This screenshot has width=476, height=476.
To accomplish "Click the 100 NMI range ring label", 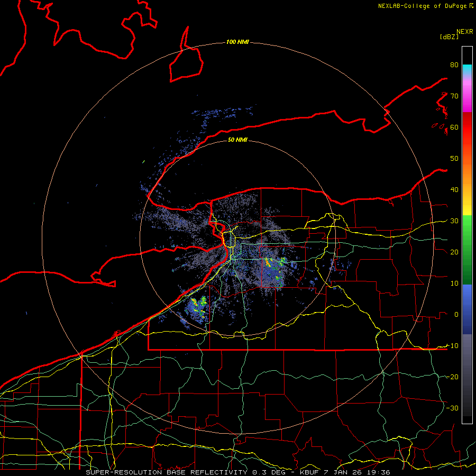I will 237,42.
